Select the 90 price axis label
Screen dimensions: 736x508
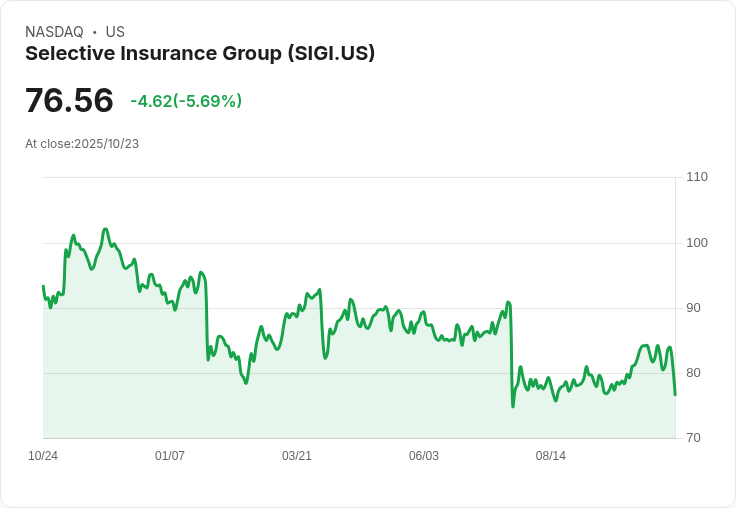[x=694, y=308]
